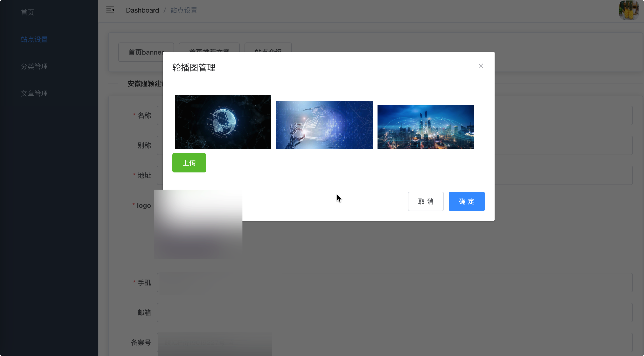Click the 站点设置 breadcrumb text
Image resolution: width=644 pixels, height=356 pixels.
coord(184,10)
